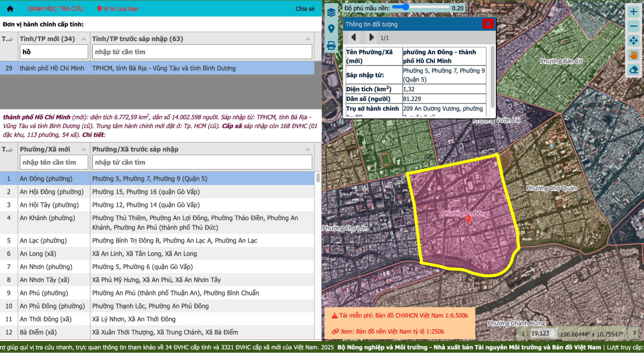Screen dimensions: 644x353
Task: Go to previous object with left arrow
Action: click(x=353, y=38)
